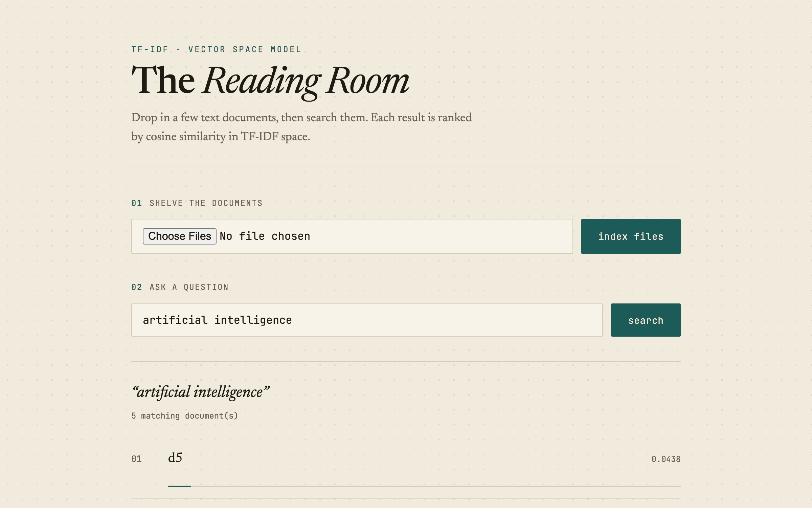The image size is (812, 508).
Task: Click the 'No file chosen' text
Action: click(265, 236)
